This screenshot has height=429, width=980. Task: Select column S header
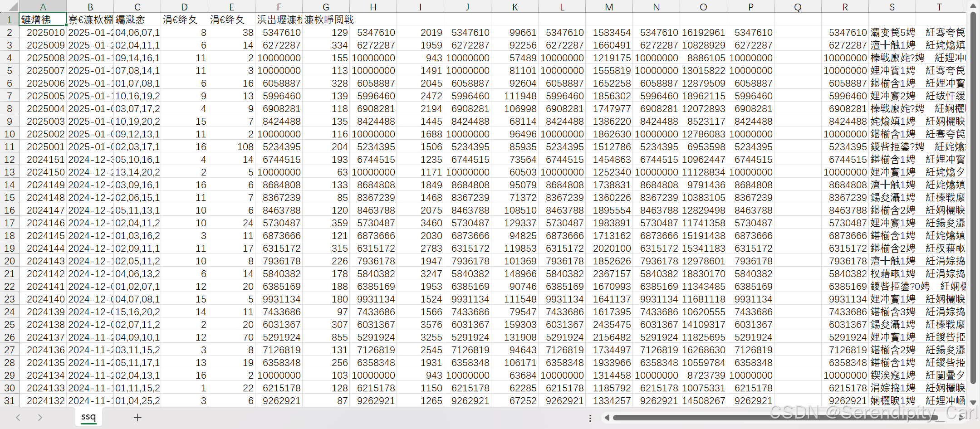tap(892, 7)
